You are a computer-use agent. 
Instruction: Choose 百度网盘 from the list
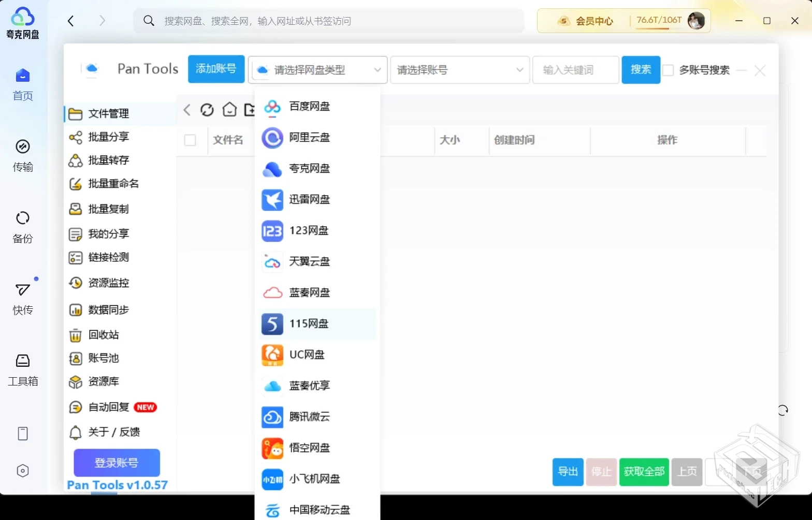point(317,107)
